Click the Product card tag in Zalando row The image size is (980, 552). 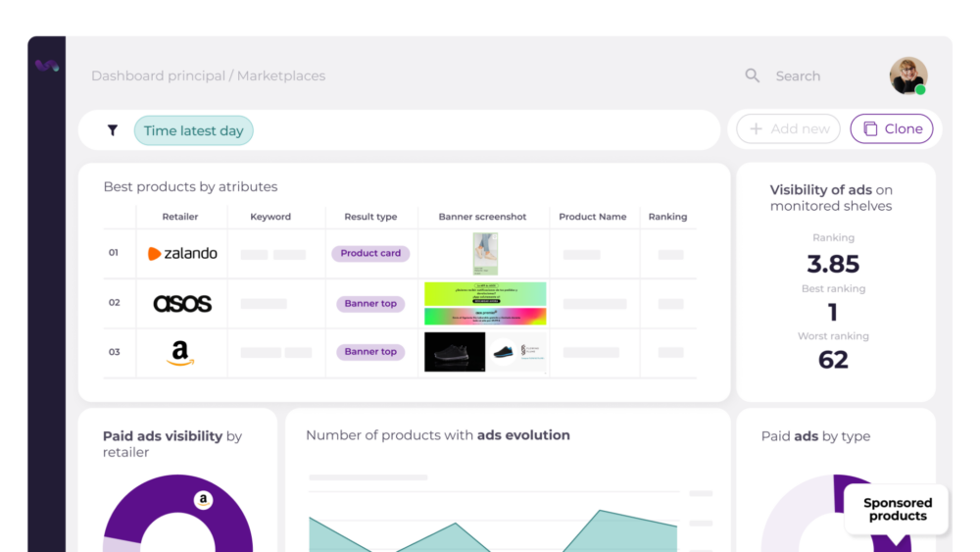[x=370, y=253]
